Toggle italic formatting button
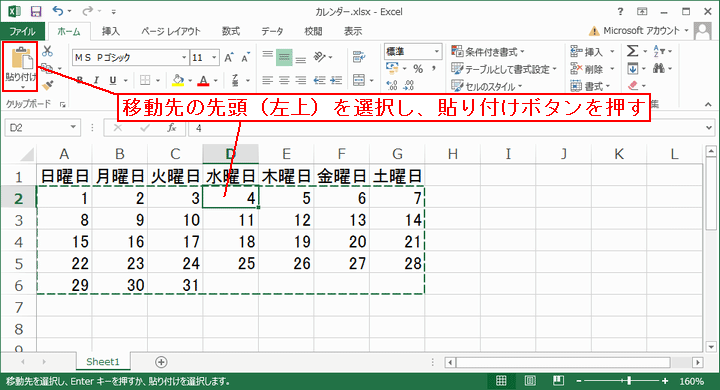The height and width of the screenshot is (390, 720). tap(96, 80)
